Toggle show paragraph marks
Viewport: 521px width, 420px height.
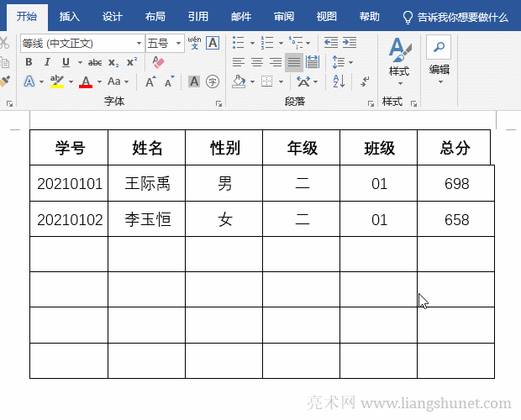coord(365,81)
